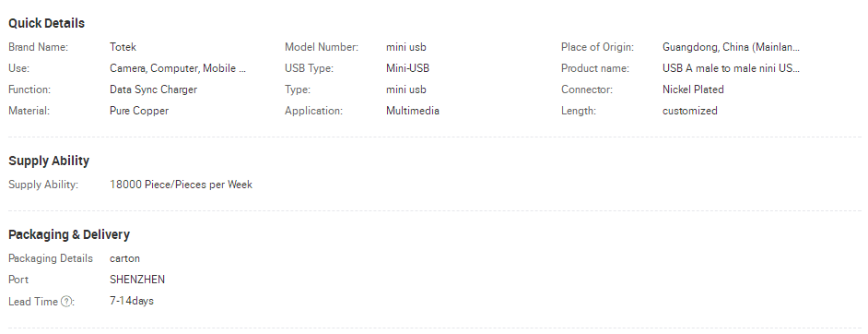Click the Packaging & Delivery heading
The image size is (868, 334).
69,234
